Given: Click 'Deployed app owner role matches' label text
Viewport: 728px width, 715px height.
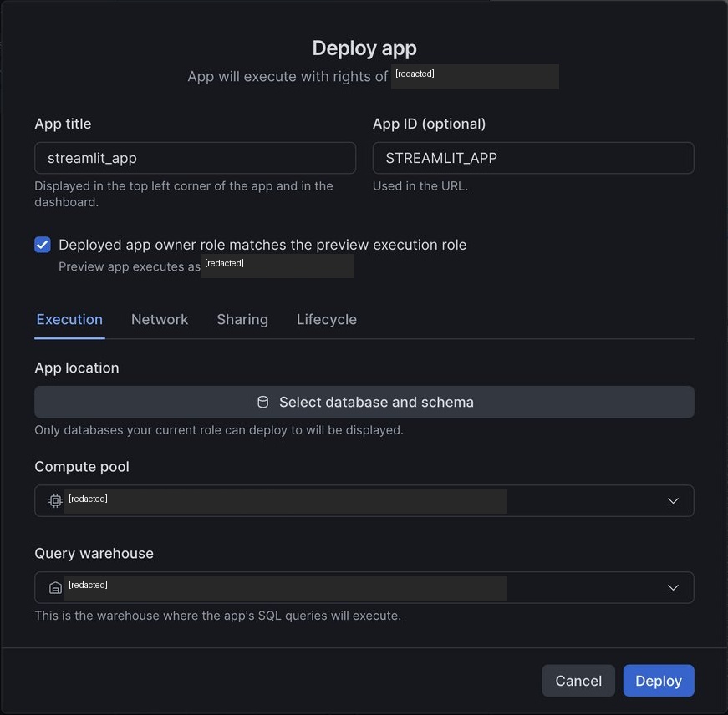Looking at the screenshot, I should pyautogui.click(x=262, y=245).
